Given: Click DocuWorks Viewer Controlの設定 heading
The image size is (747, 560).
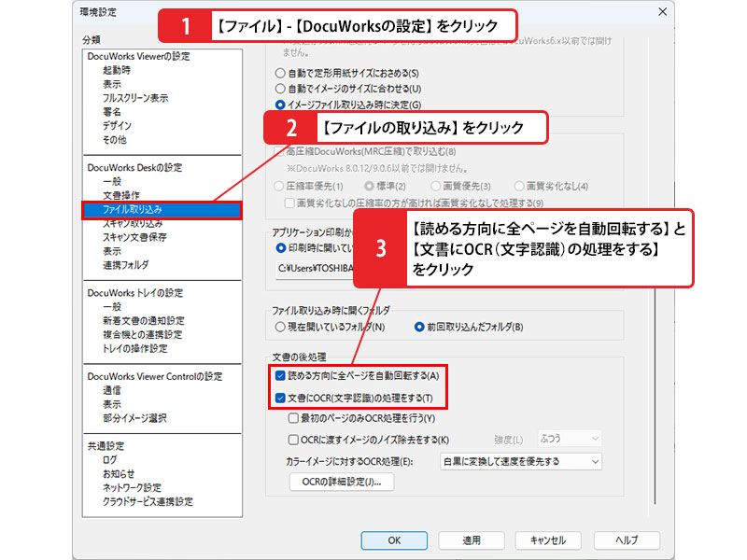Looking at the screenshot, I should (155, 376).
